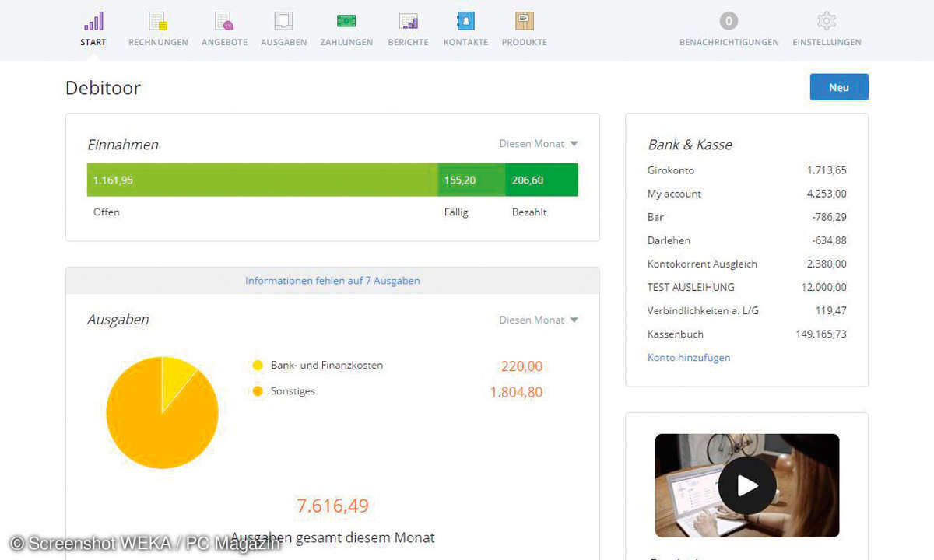934x560 pixels.
Task: Click the Darlehen balance -634,88
Action: [x=829, y=240]
